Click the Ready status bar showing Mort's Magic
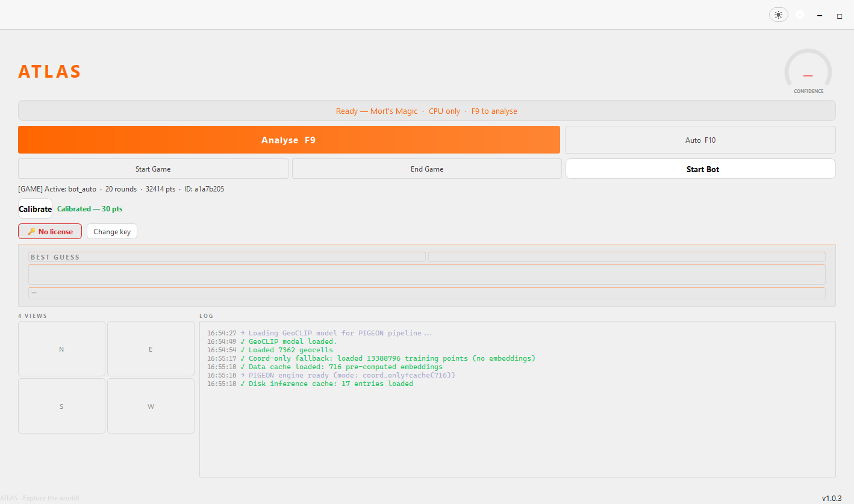 pos(426,111)
